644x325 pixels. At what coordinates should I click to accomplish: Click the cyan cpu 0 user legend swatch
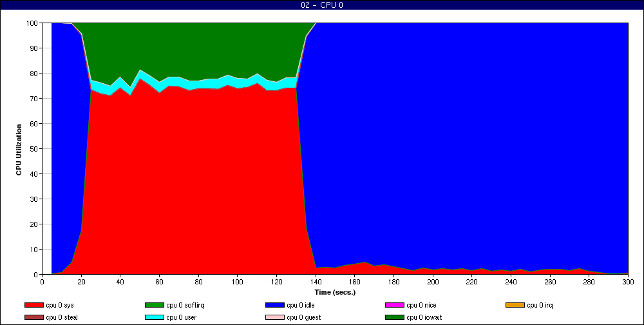click(x=154, y=318)
